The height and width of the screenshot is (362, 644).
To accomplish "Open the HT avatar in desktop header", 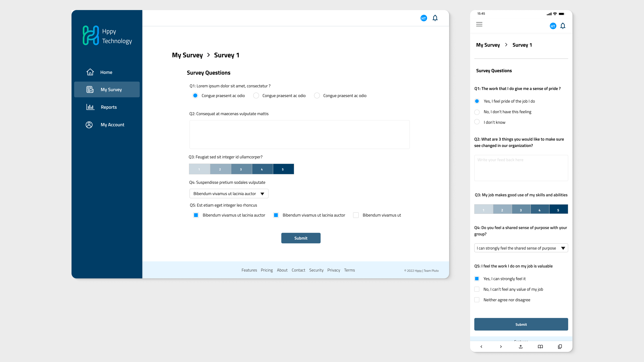I will pos(424,18).
